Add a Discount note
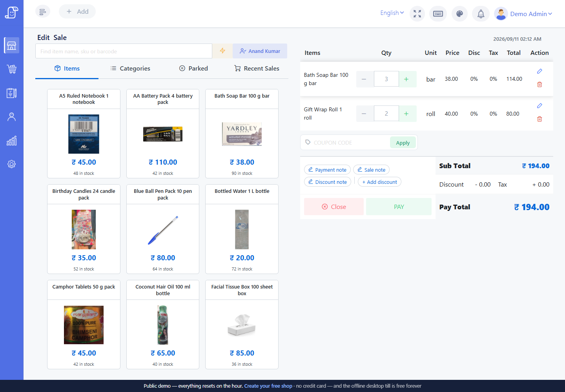The height and width of the screenshot is (392, 565). pos(328,182)
